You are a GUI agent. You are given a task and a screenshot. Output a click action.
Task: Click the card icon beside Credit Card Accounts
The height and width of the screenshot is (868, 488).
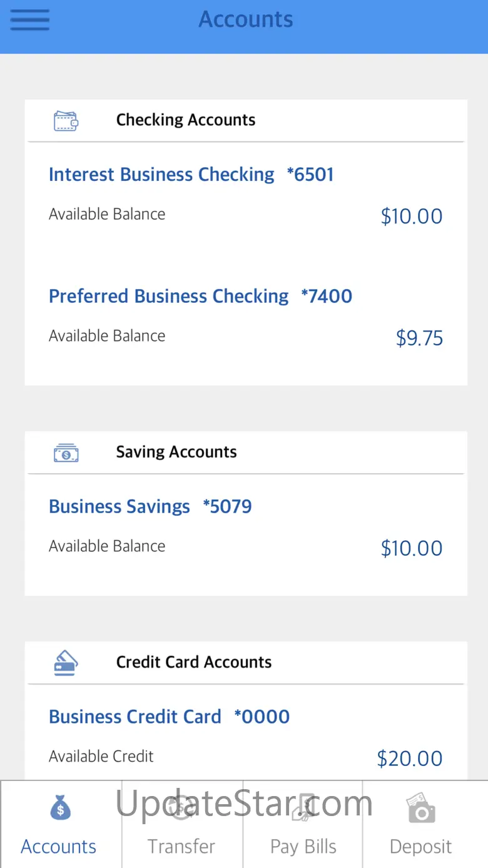(66, 663)
